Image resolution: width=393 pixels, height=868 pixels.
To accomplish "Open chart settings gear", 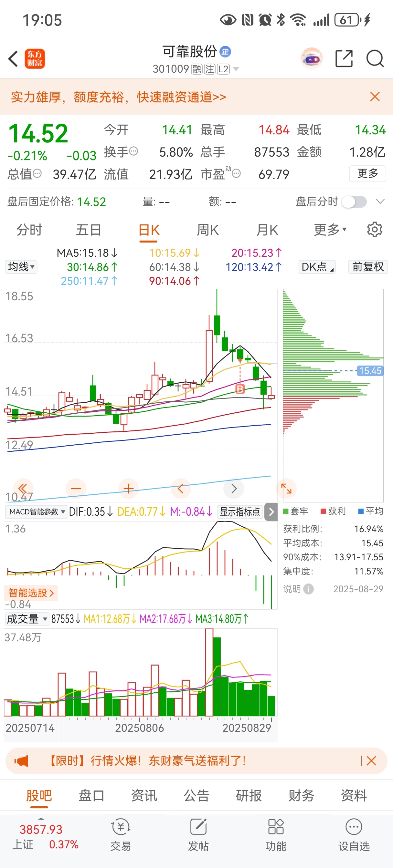I will [375, 230].
